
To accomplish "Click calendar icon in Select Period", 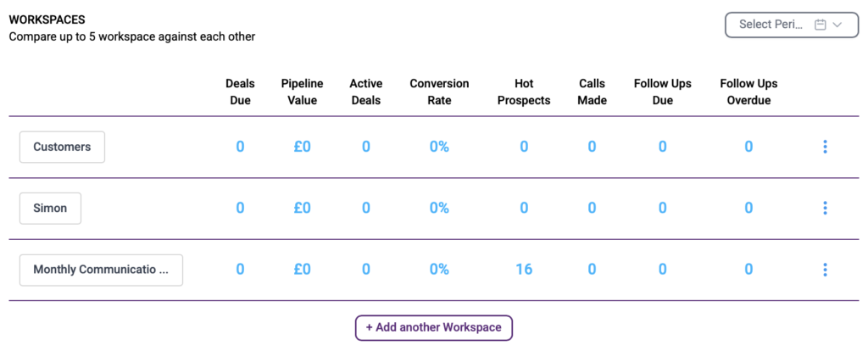I will [821, 25].
